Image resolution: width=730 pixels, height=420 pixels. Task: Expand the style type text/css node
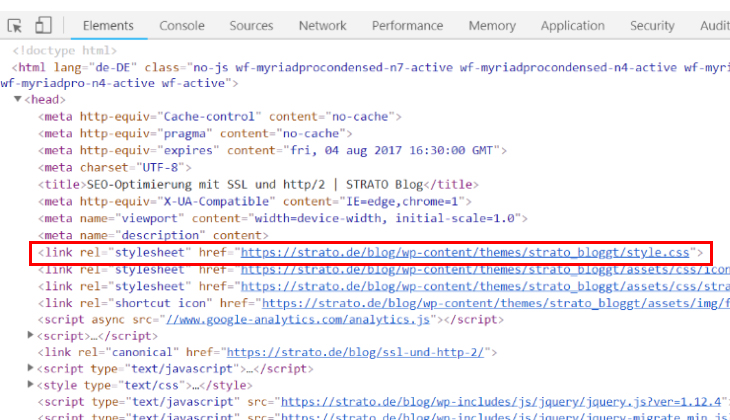[30, 385]
